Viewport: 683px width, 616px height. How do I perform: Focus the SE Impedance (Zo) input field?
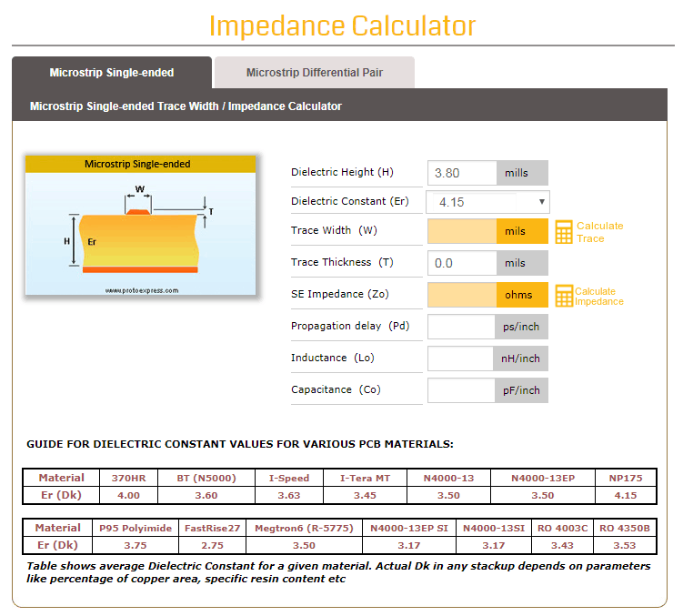click(x=462, y=295)
